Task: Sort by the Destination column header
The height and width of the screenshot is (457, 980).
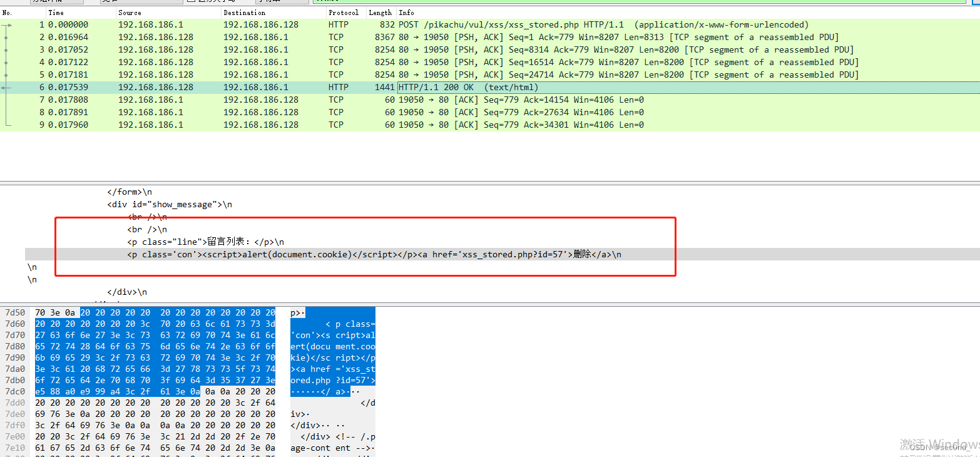Action: (x=244, y=13)
